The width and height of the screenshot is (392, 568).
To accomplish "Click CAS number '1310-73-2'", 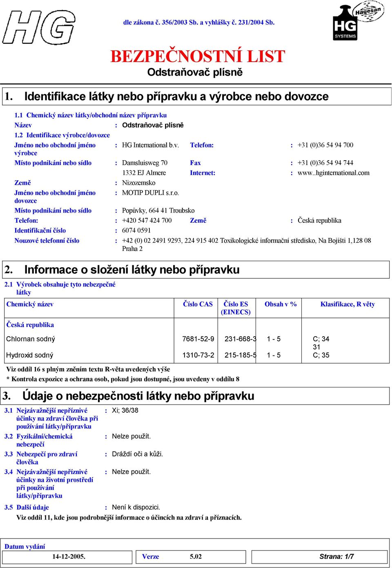I will [198, 356].
